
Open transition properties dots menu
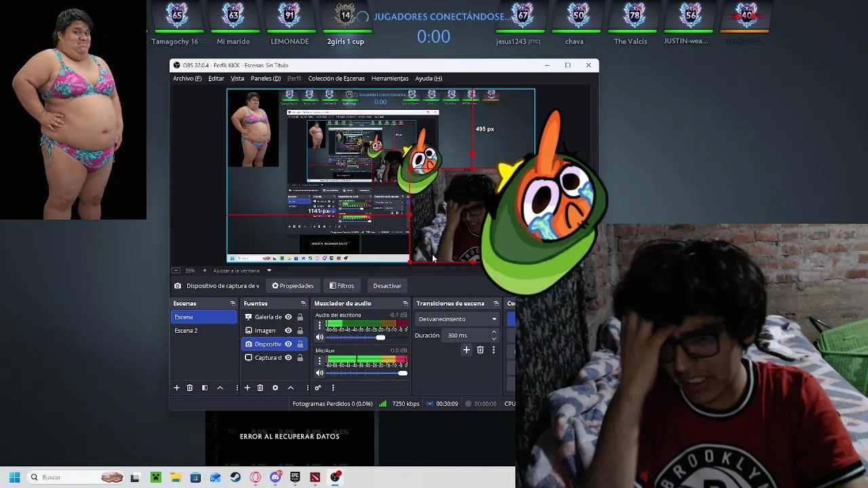click(x=493, y=350)
